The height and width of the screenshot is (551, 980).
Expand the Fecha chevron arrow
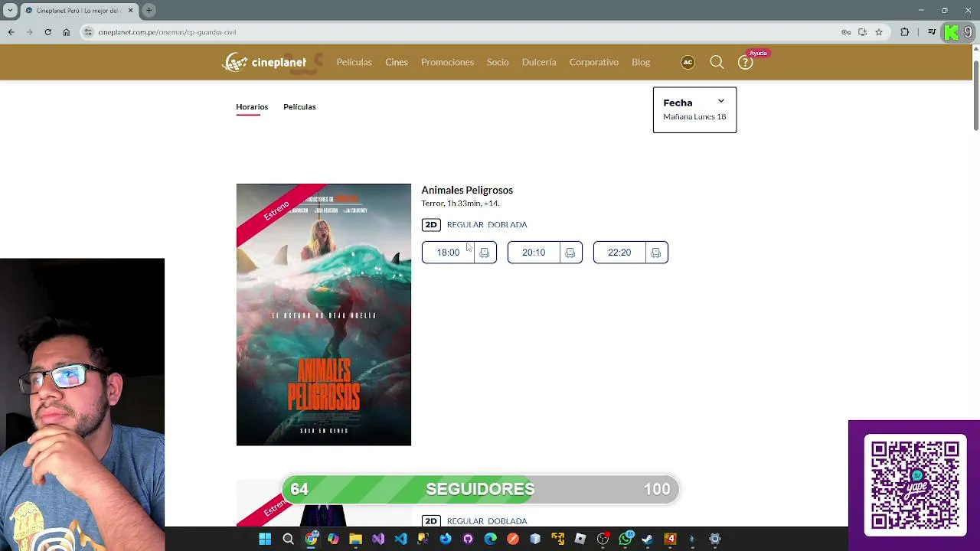pyautogui.click(x=720, y=101)
